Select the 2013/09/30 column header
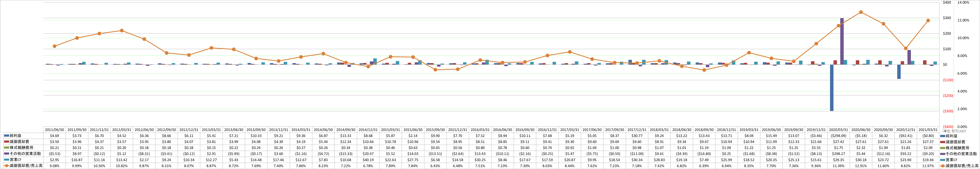 256,130
